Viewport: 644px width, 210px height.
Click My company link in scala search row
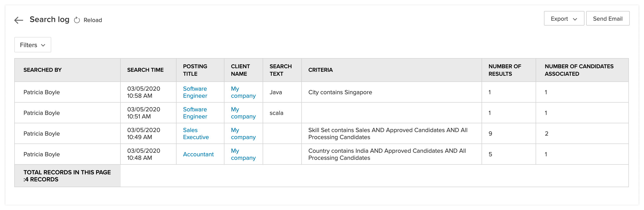click(243, 113)
